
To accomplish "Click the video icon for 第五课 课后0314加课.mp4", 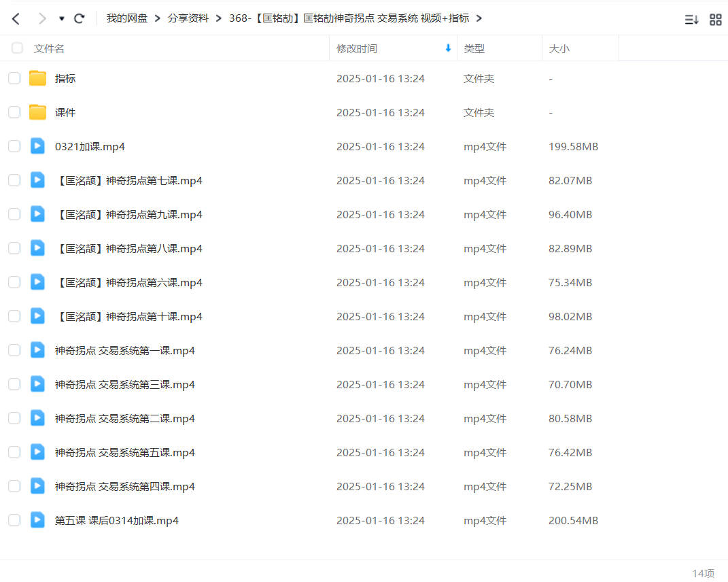I will coord(37,519).
